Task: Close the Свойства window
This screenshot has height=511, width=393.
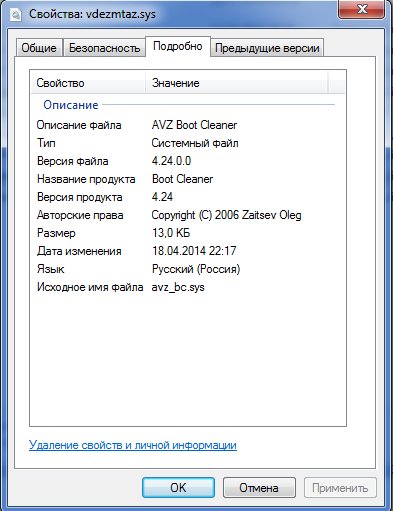Action: click(x=362, y=9)
